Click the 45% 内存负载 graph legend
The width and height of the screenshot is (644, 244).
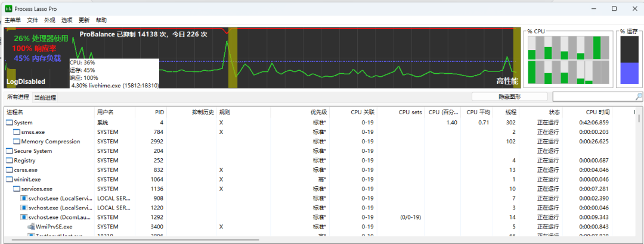click(x=38, y=58)
